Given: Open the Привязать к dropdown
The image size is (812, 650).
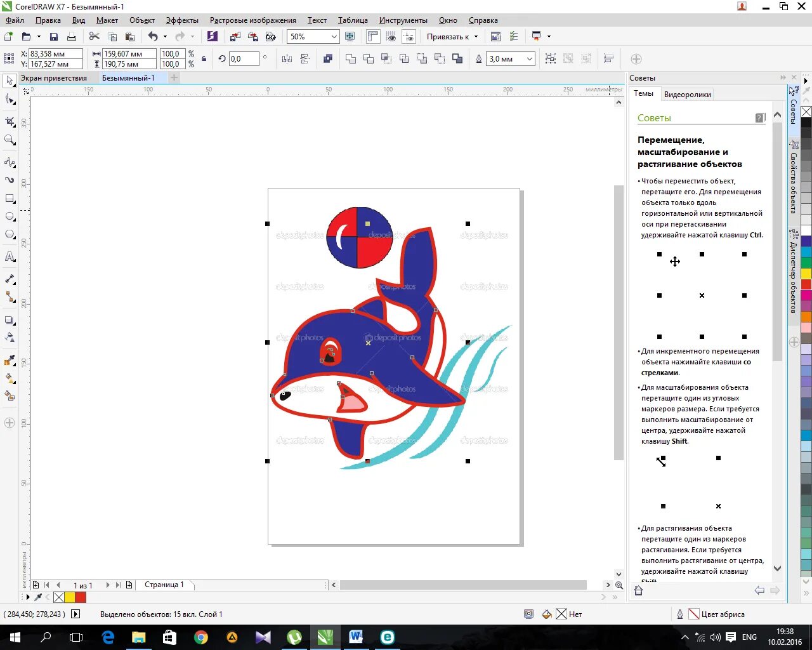Looking at the screenshot, I should (452, 37).
